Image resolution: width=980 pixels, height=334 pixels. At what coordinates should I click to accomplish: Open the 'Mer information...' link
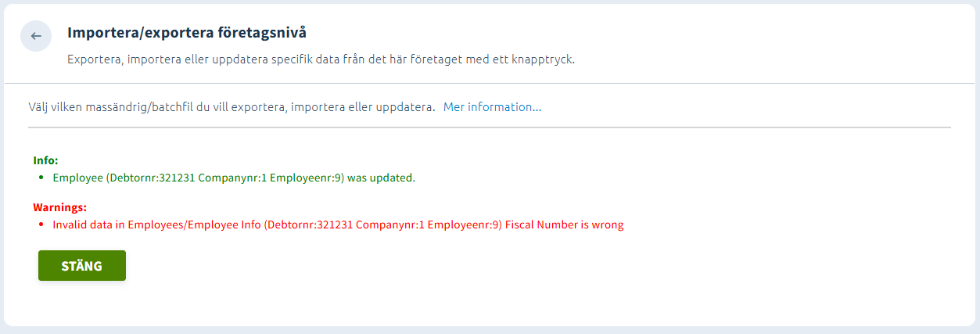coord(492,107)
